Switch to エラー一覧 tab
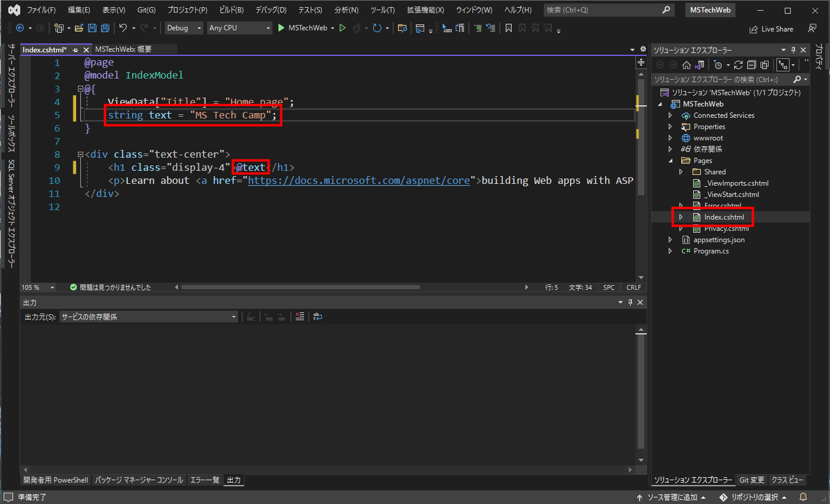830x504 pixels. [205, 480]
